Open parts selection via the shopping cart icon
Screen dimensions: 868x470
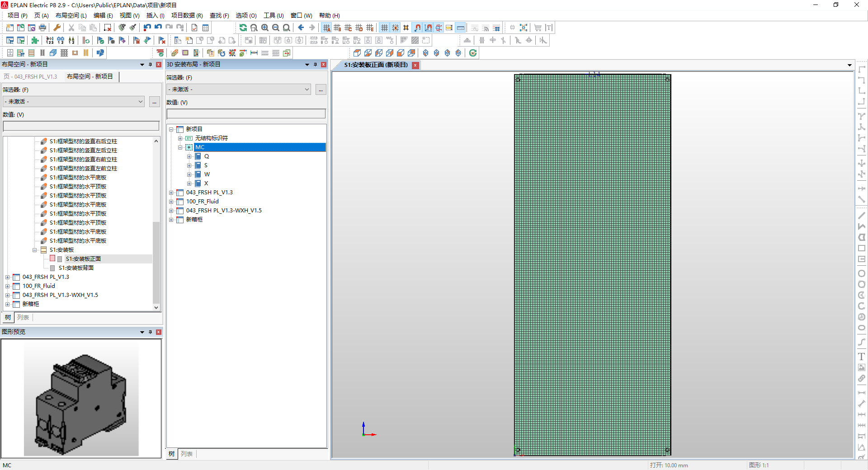(x=538, y=28)
